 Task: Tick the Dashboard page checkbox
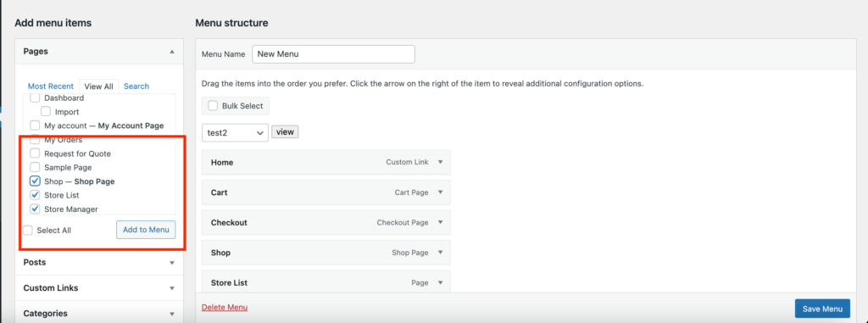point(35,98)
